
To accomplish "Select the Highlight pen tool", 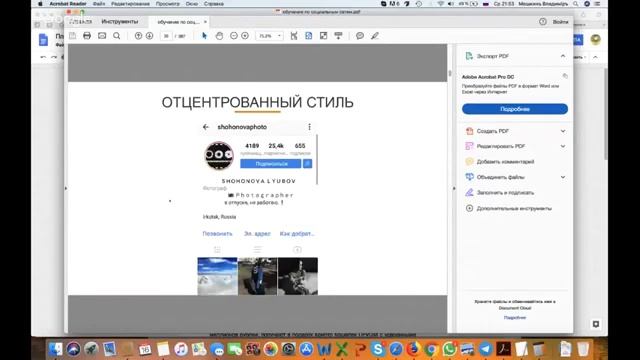I will (x=375, y=36).
